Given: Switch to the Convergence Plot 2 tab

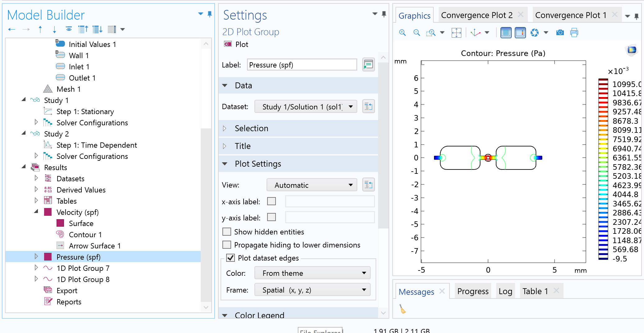Looking at the screenshot, I should [x=477, y=15].
